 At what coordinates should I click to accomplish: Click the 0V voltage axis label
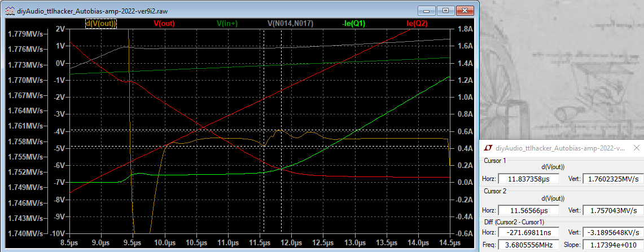click(x=61, y=63)
